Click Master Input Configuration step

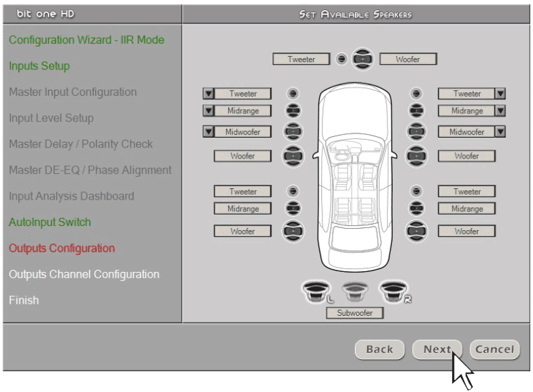pyautogui.click(x=73, y=92)
